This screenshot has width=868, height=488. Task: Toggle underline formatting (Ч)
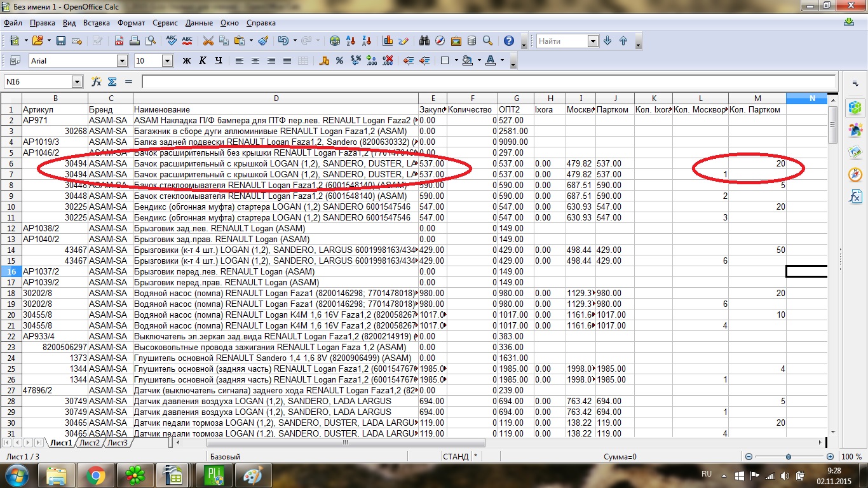[219, 60]
